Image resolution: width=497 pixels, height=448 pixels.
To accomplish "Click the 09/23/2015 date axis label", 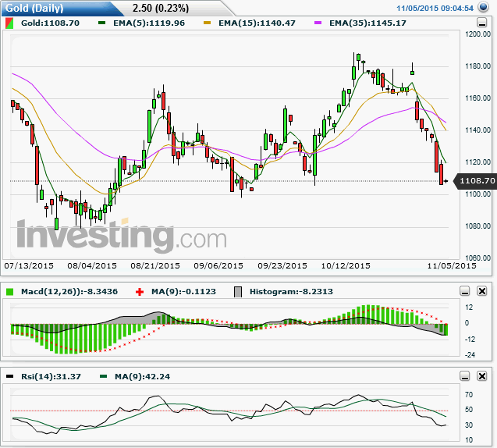I will click(x=282, y=265).
